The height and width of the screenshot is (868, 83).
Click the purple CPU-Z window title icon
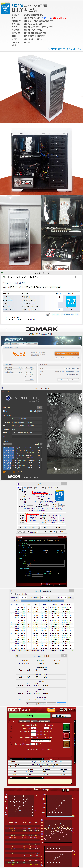(x=18, y=484)
